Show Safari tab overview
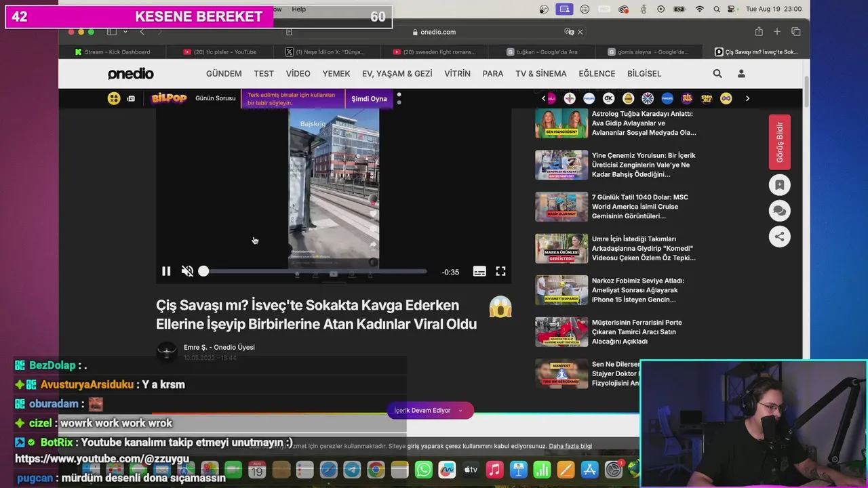 [796, 32]
